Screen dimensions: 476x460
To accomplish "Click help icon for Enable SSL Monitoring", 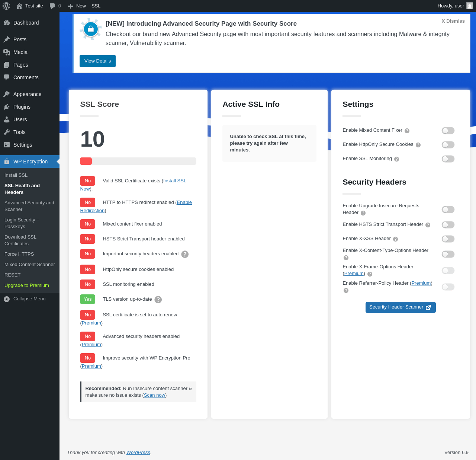I will click(x=396, y=159).
